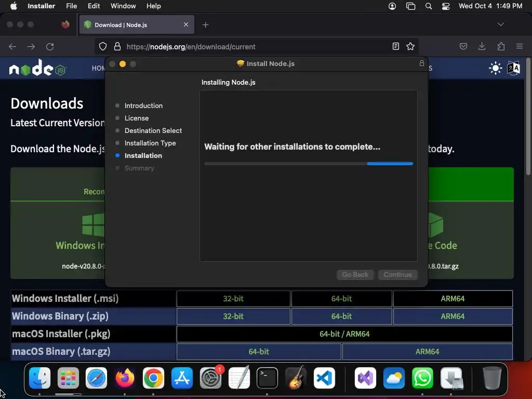The image size is (532, 399).
Task: Open the Firefox application menu
Action: [520, 46]
